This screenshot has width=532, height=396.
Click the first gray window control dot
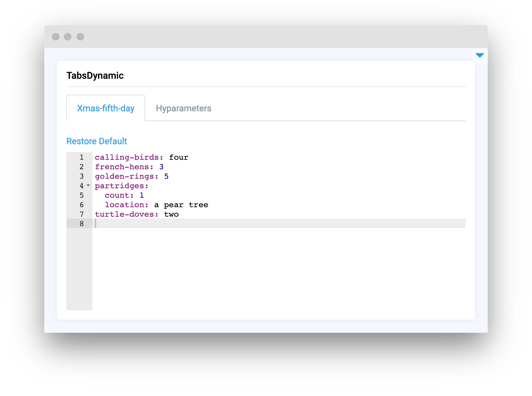tap(56, 37)
